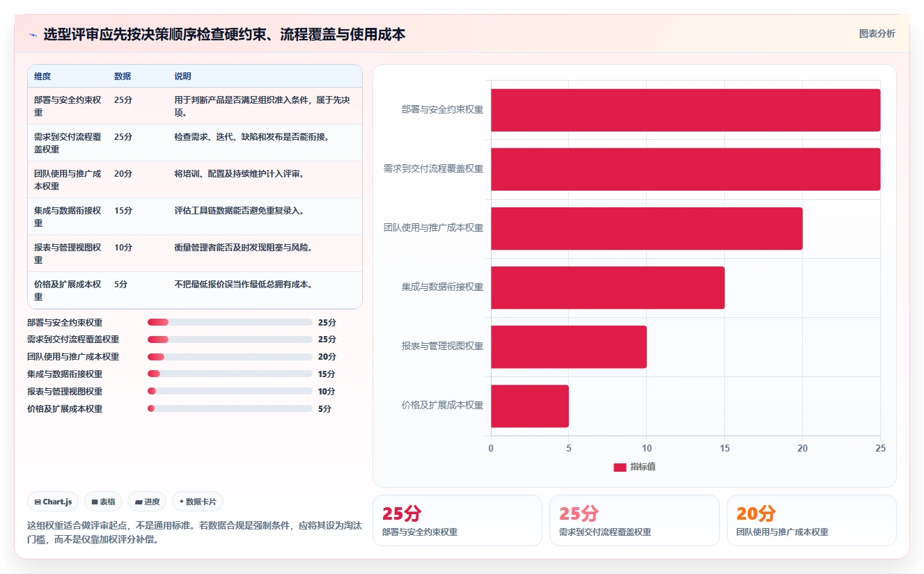Image resolution: width=924 pixels, height=574 pixels.
Task: Click the chart y-axis label 集成与数据衔接权重
Action: coord(442,287)
